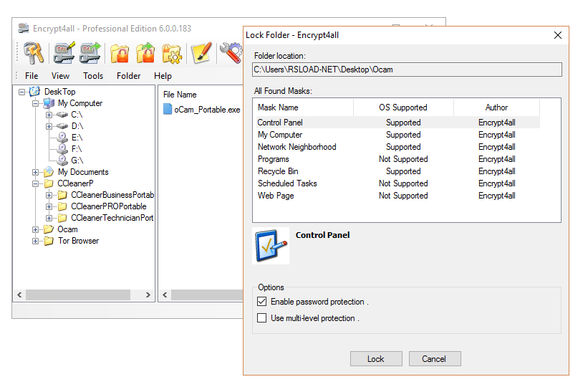Collapse the CCleanerP folder node
Screen dimensions: 588x392
pos(35,183)
